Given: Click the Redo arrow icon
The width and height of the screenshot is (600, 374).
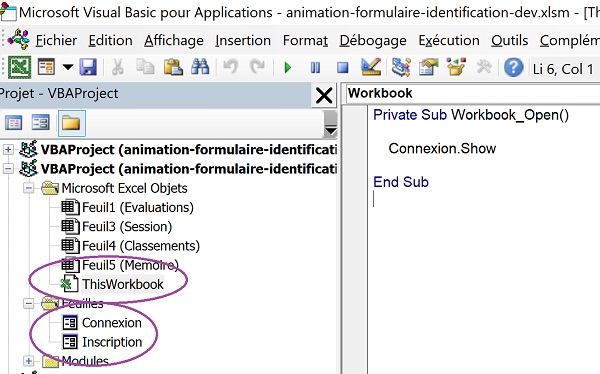Looking at the screenshot, I should click(x=257, y=67).
